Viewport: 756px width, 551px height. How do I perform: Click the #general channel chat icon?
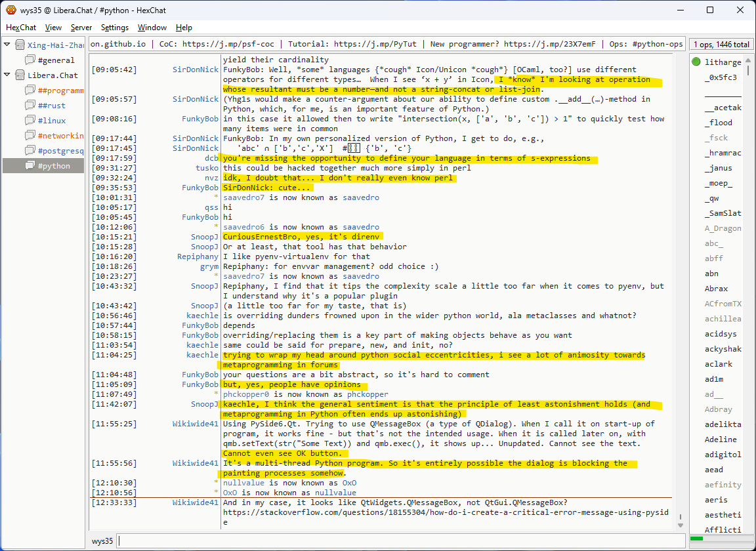(30, 60)
